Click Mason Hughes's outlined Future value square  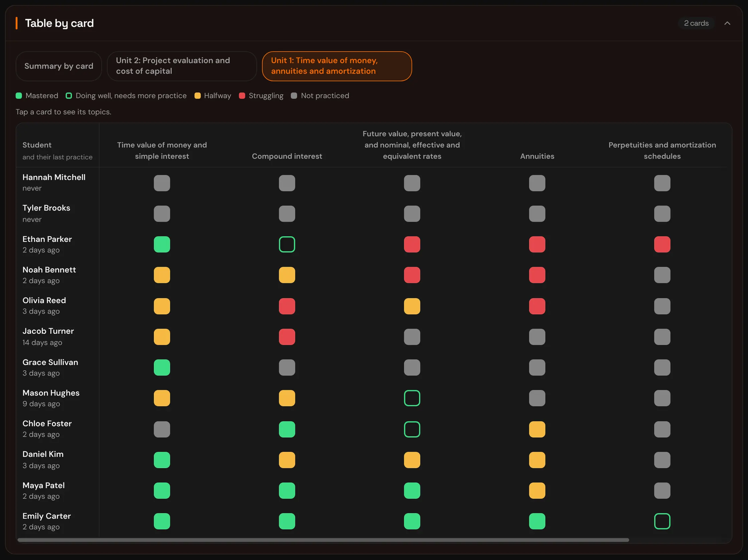(x=412, y=398)
